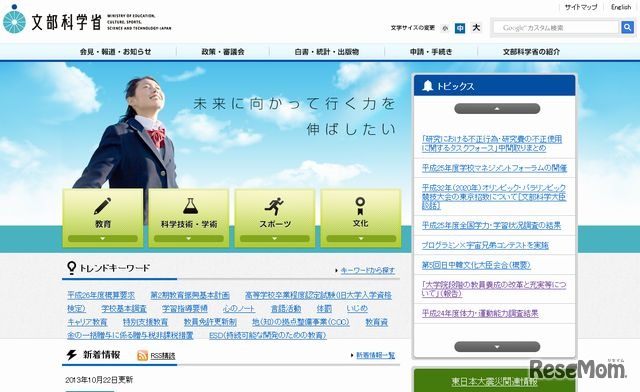This screenshot has height=392, width=640.
Task: Click the RSS配信 link
Action: point(163,356)
